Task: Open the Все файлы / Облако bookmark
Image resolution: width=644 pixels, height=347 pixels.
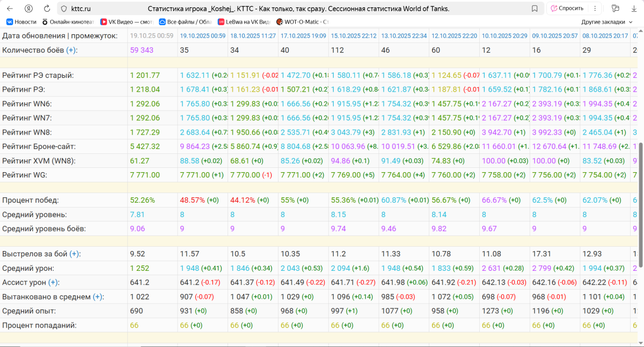Action: (182, 22)
